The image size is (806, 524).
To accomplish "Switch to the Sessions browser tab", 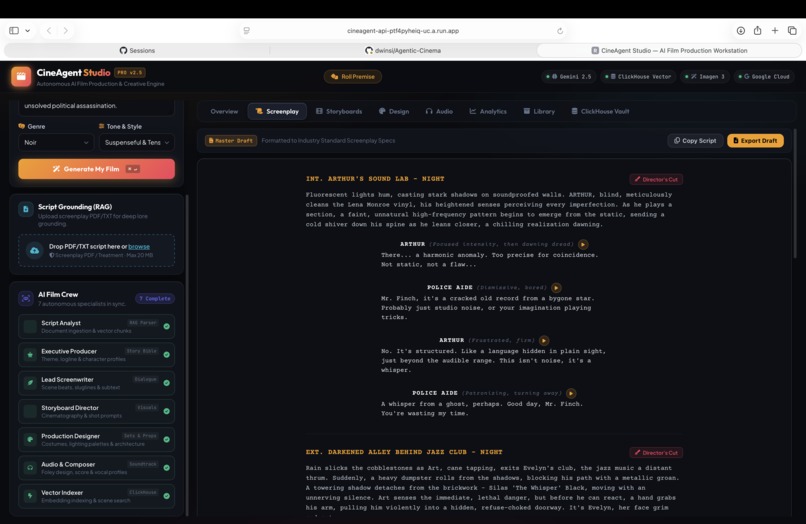I will pyautogui.click(x=137, y=50).
